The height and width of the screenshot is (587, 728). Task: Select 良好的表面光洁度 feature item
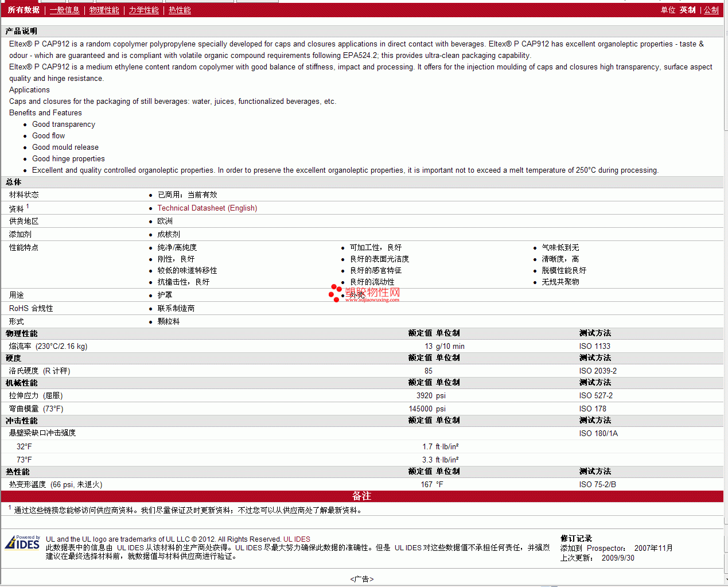(380, 259)
